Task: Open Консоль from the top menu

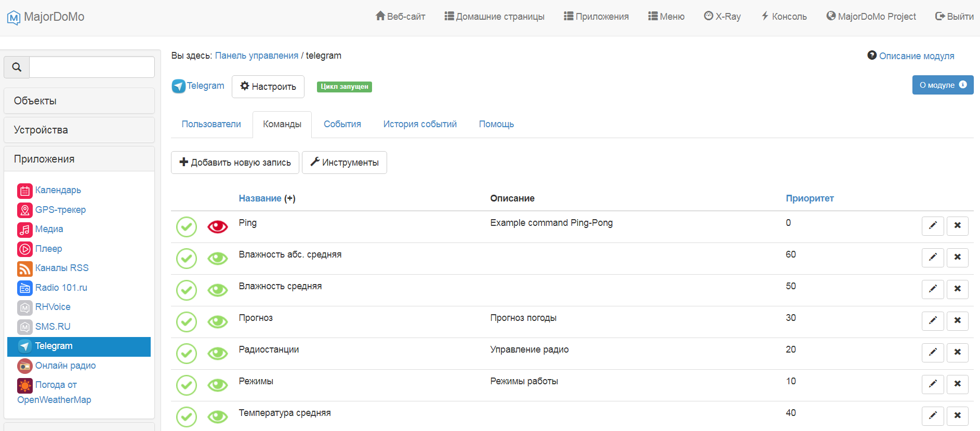Action: coord(784,17)
